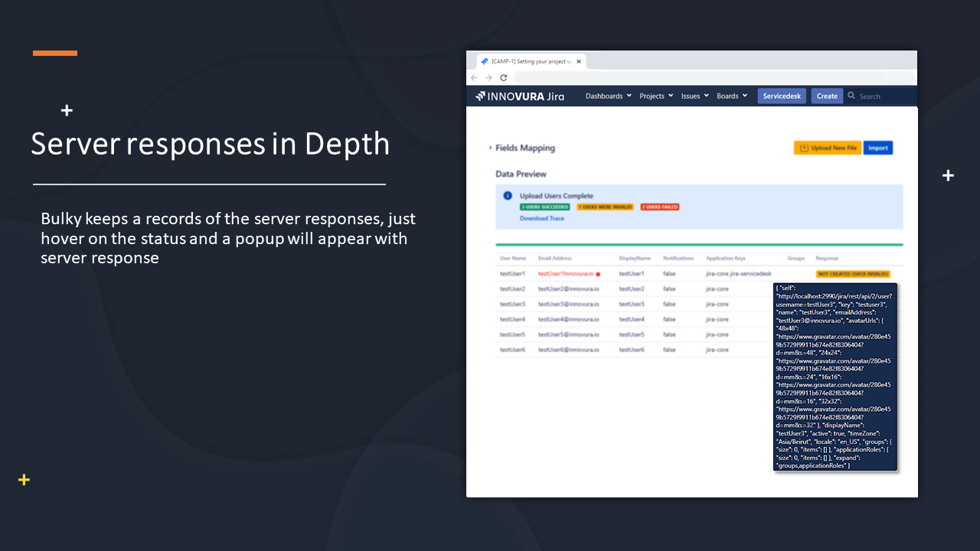
Task: Click the info icon in upload message
Action: 508,196
